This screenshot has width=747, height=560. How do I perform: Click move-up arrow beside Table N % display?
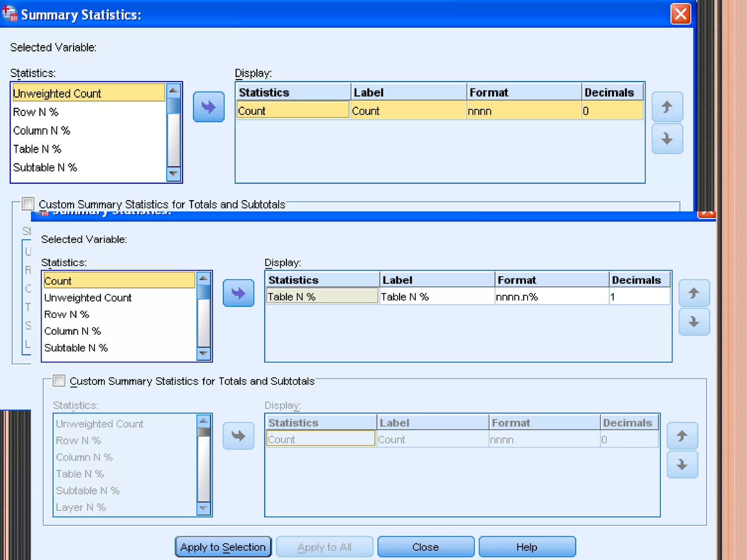(x=694, y=293)
